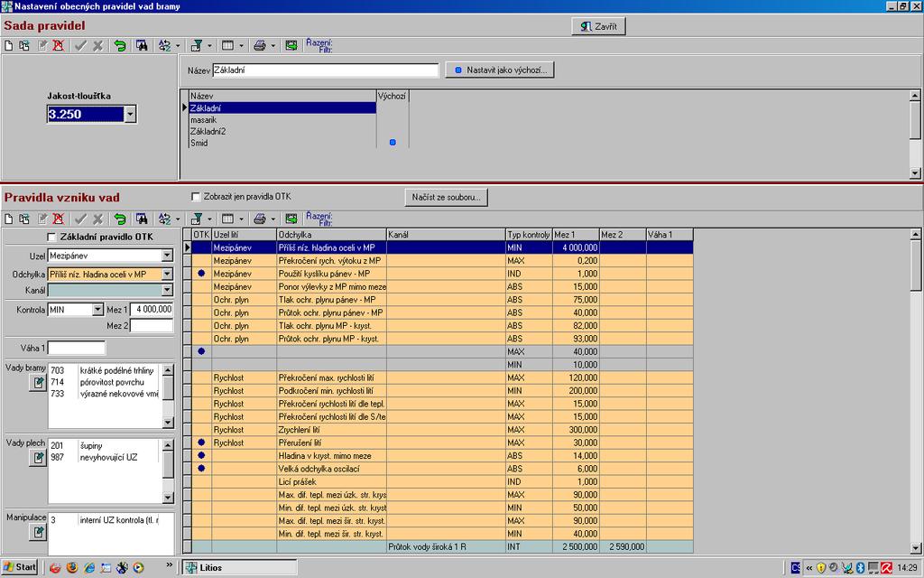Click Copy record icon in Pravidla vzniku vad toolbar

[24, 219]
